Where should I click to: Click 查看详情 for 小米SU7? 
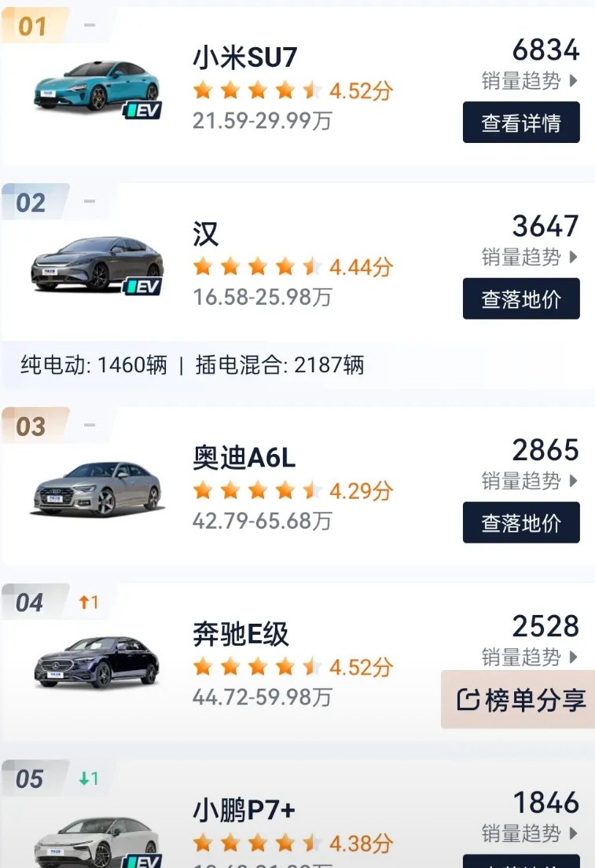pos(521,123)
